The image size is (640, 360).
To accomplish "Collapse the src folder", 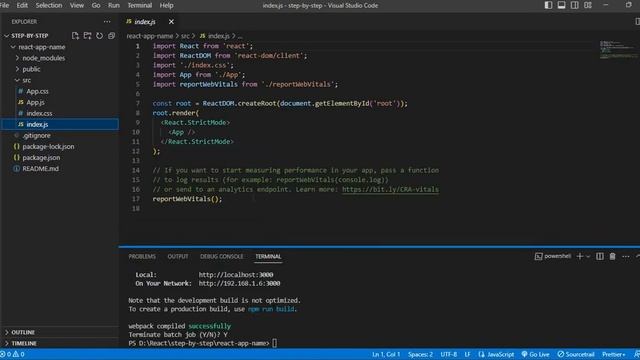I will pos(26,80).
